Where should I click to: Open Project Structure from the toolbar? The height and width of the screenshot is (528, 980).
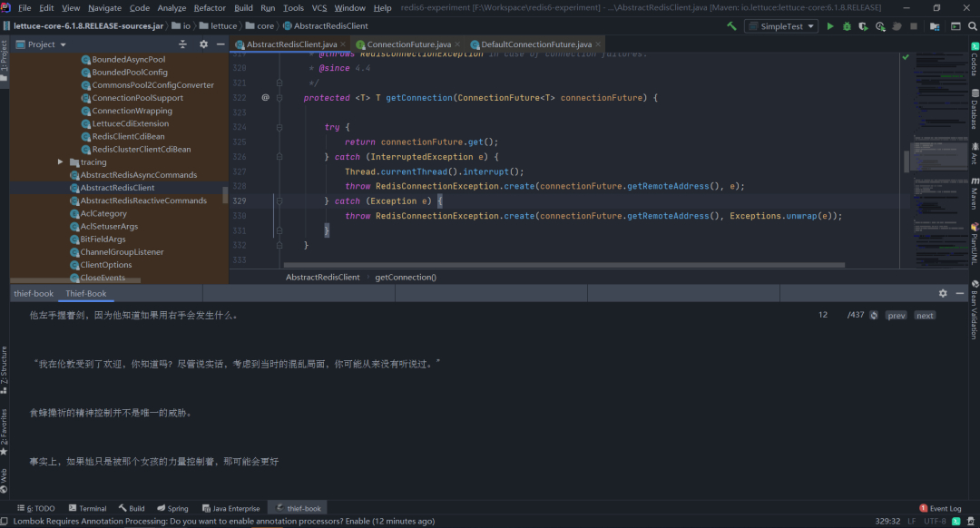(x=933, y=26)
